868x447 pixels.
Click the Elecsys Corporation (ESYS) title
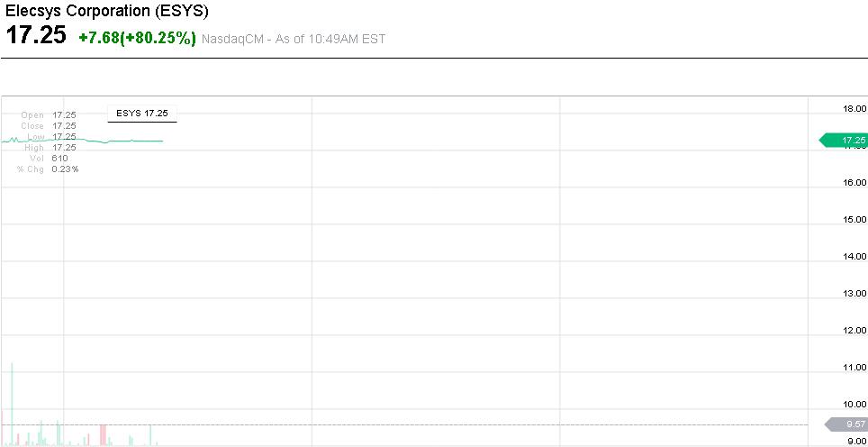point(107,12)
